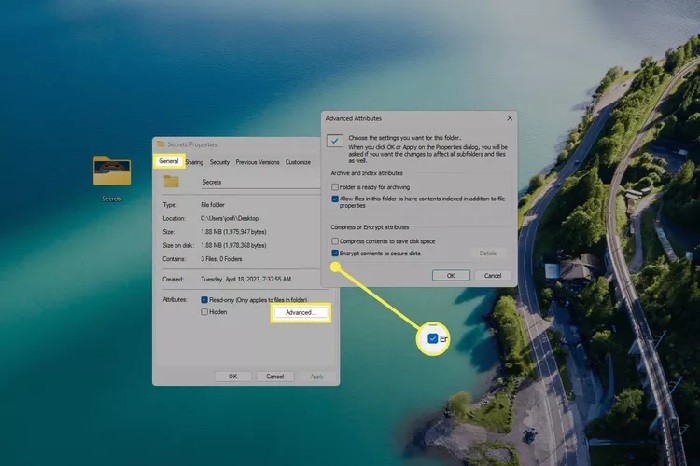The height and width of the screenshot is (466, 700).
Task: Switch to the General tab
Action: (169, 161)
